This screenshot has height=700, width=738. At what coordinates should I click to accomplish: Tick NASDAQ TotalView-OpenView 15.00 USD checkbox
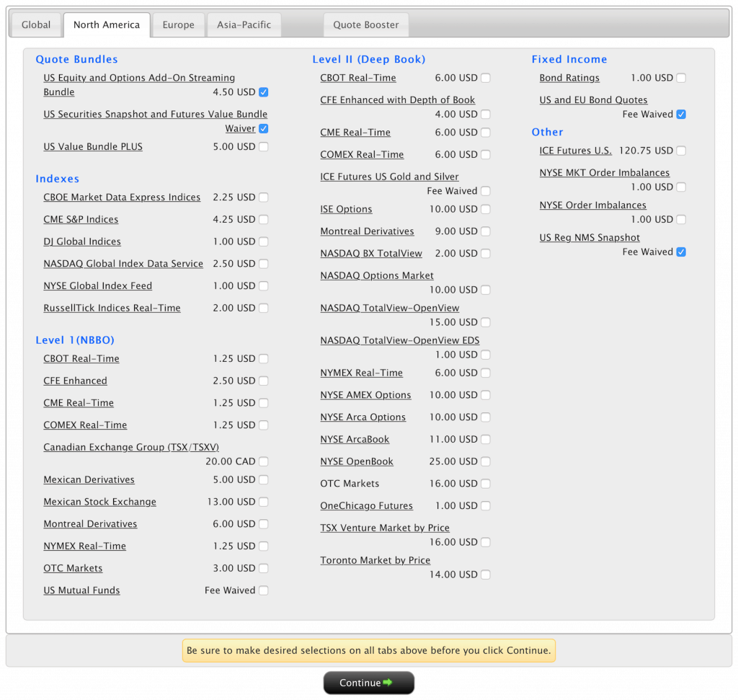pyautogui.click(x=486, y=322)
